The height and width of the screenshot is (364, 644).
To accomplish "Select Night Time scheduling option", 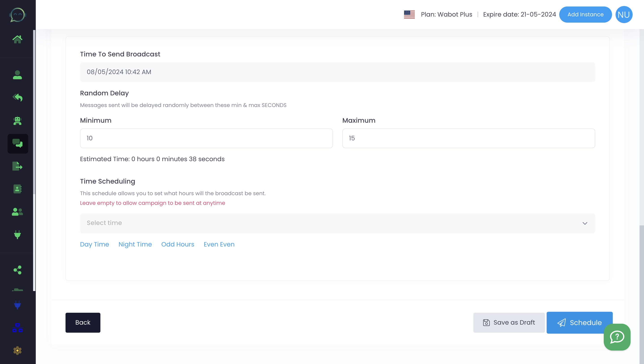I will point(135,244).
